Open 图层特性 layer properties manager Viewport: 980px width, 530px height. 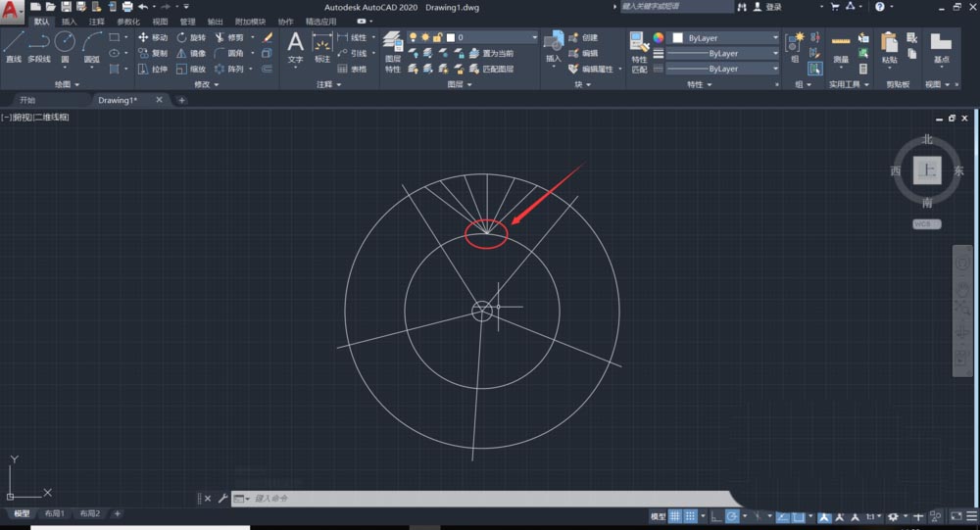point(392,51)
